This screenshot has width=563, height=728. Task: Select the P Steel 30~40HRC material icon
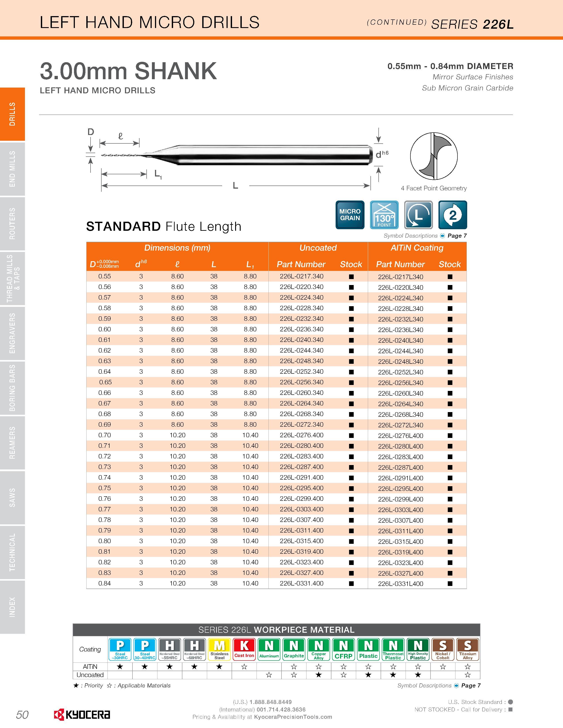coord(145,649)
